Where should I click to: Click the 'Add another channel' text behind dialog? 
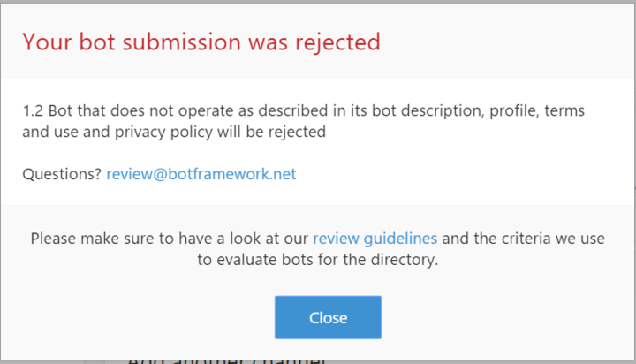pos(225,360)
